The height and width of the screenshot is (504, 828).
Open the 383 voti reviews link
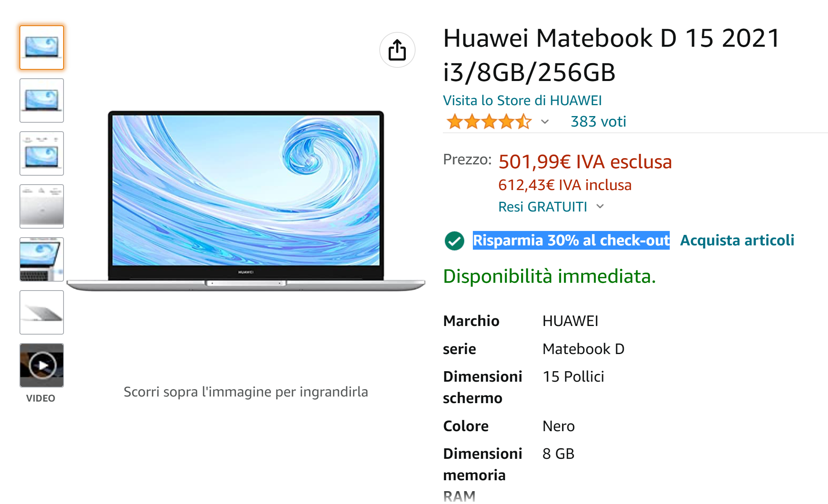coord(598,122)
